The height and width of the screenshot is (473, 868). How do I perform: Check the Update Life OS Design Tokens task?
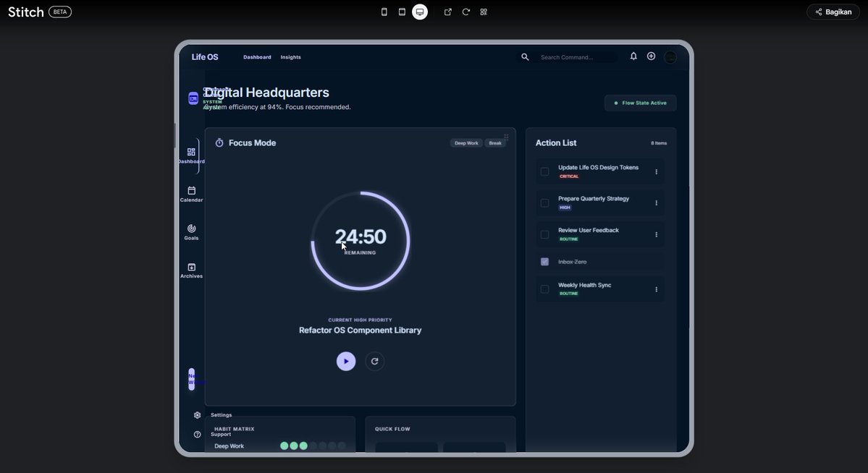pos(544,171)
